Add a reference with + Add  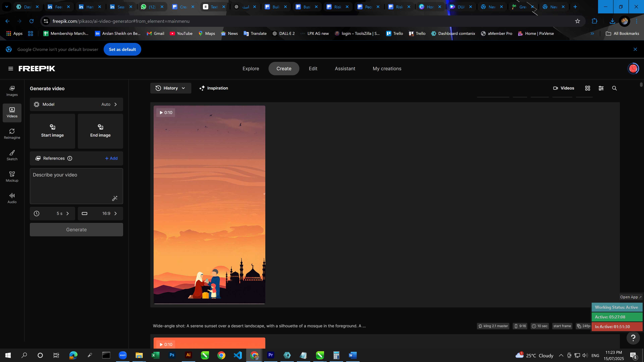click(x=111, y=158)
